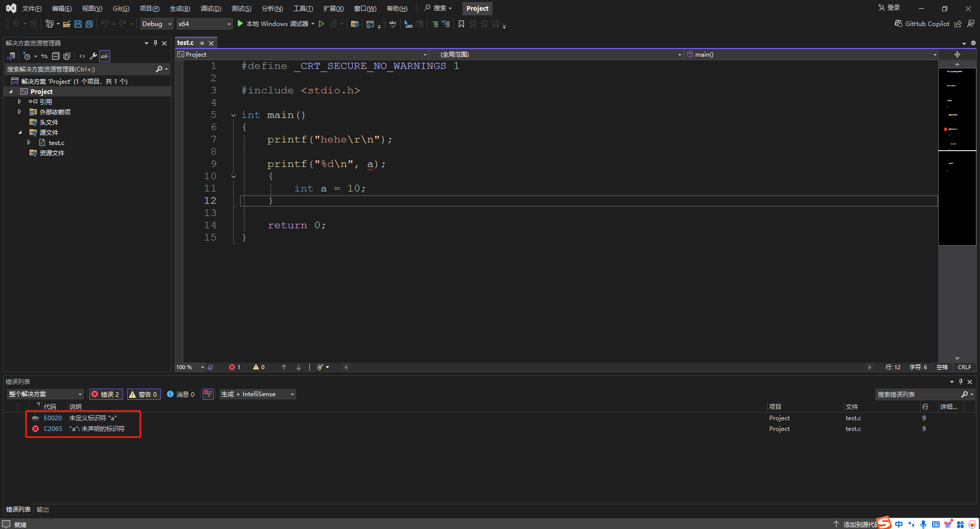Toggle the build-only IntelliSense error filter icon
The width and height of the screenshot is (980, 529).
[x=208, y=394]
